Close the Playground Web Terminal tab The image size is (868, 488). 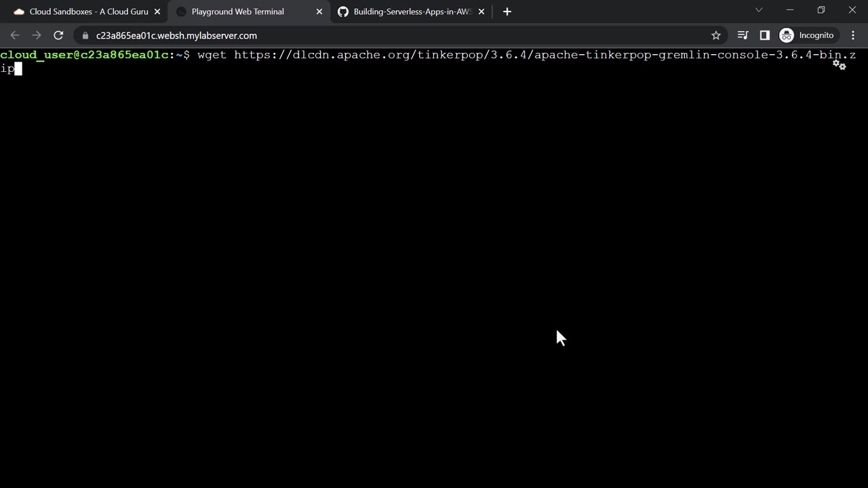(x=319, y=12)
